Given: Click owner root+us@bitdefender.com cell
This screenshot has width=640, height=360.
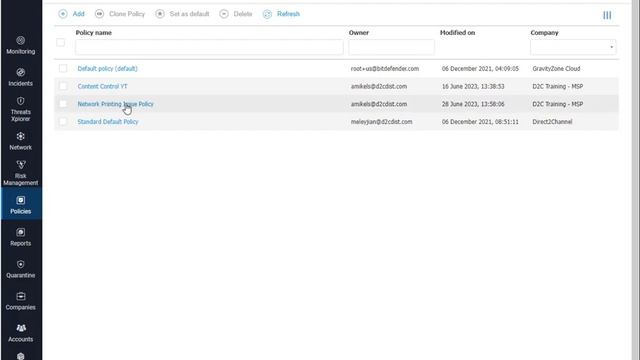Looking at the screenshot, I should point(384,69).
